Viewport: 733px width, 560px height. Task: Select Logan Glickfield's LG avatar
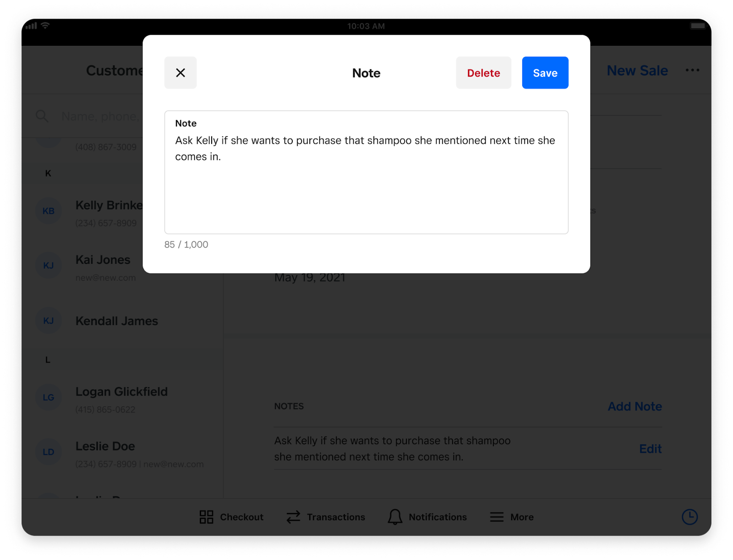click(49, 397)
